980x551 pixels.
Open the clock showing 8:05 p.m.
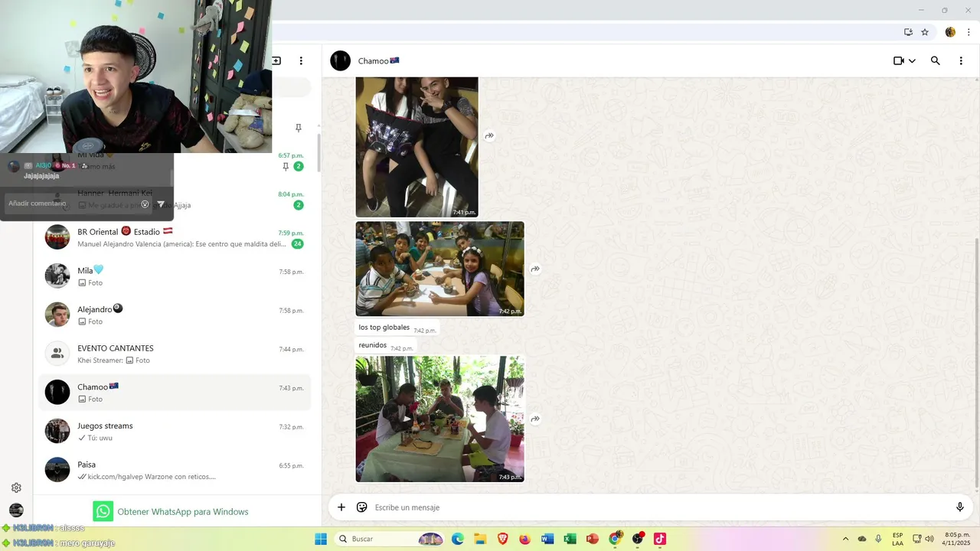point(957,539)
